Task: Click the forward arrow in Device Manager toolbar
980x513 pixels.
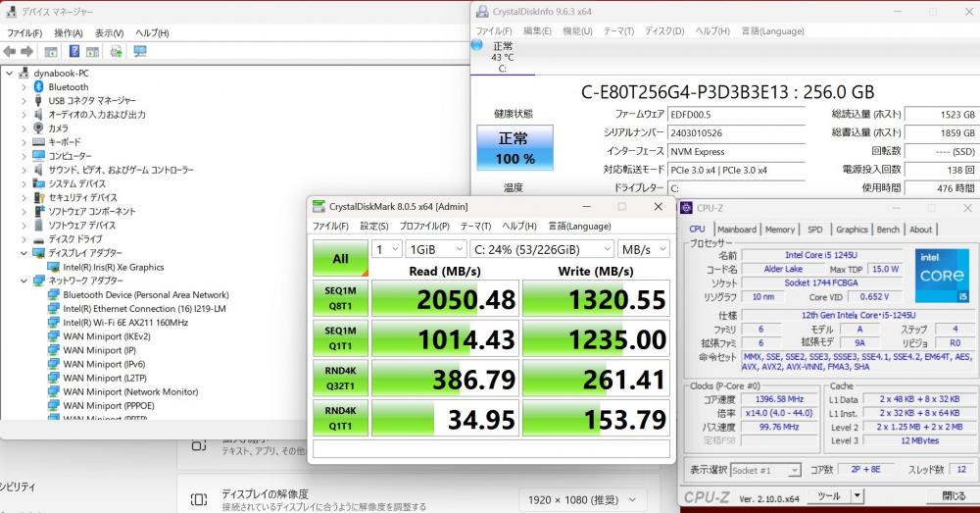Action: (26, 51)
